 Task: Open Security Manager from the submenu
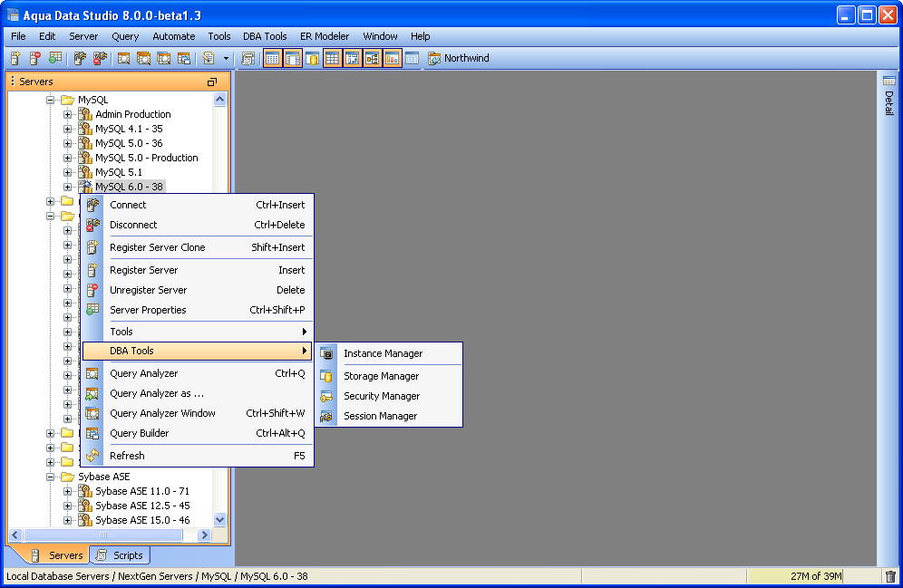point(389,396)
